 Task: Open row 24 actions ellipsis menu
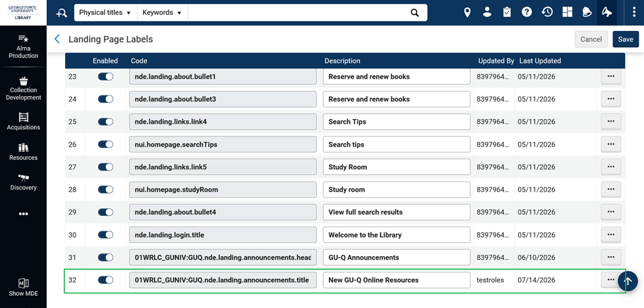(x=610, y=99)
